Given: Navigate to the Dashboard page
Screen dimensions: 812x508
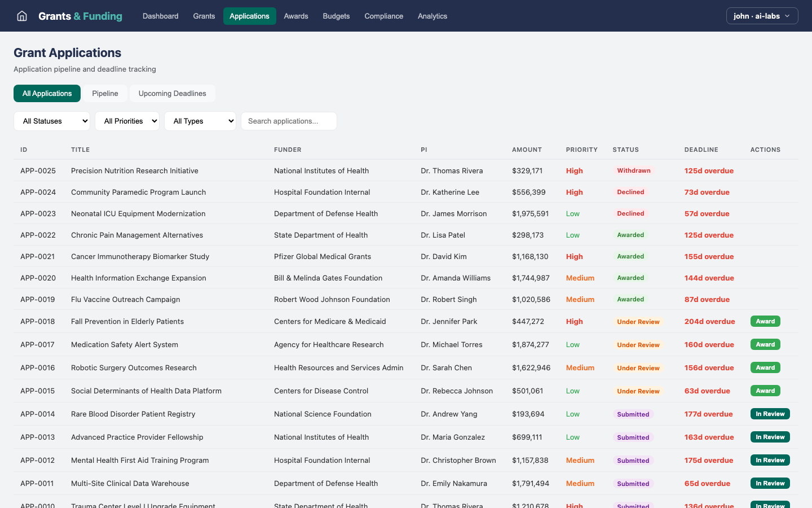Looking at the screenshot, I should [160, 16].
